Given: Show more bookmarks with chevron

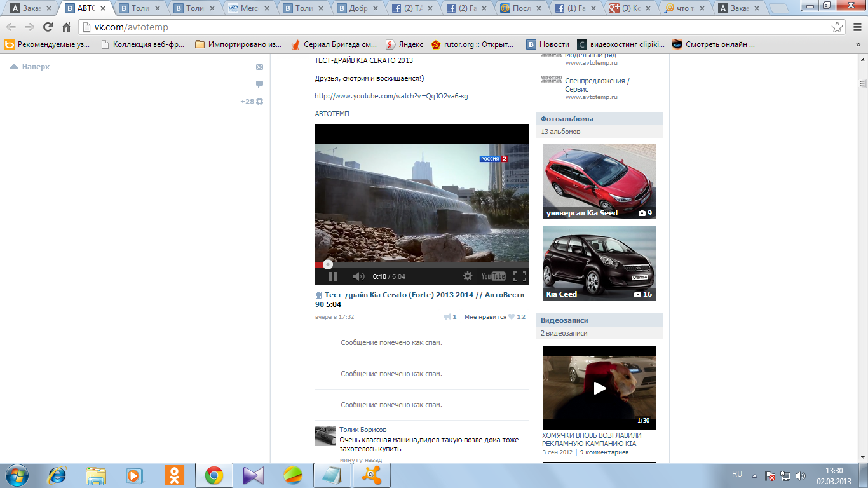Looking at the screenshot, I should click(x=858, y=44).
